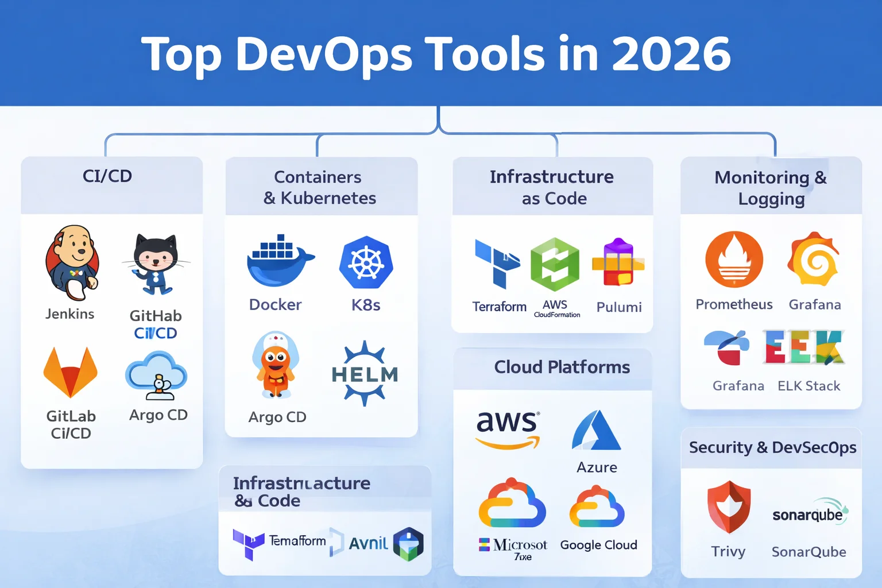The image size is (882, 588).
Task: Select the 'Infrastructure as Code' header
Action: [552, 186]
